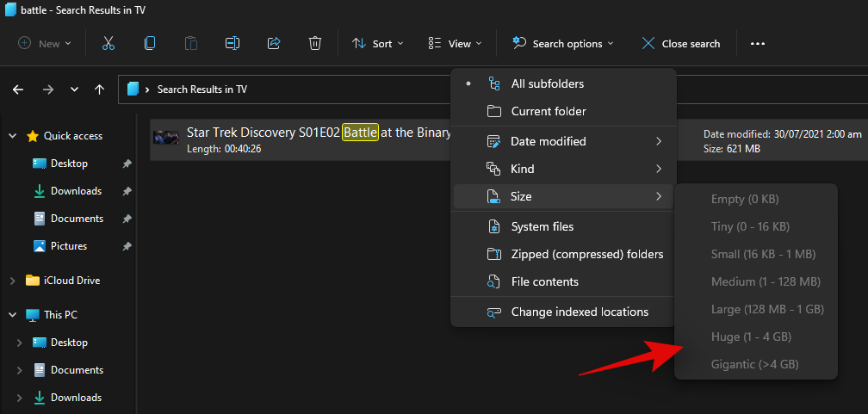The image size is (868, 414).
Task: Click the Rename icon in toolbar
Action: [x=232, y=43]
